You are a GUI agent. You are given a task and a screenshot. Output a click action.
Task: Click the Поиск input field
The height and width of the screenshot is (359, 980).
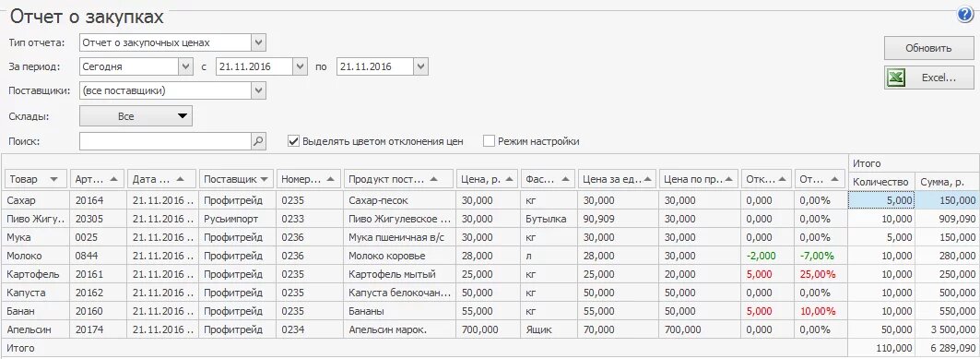click(x=165, y=141)
